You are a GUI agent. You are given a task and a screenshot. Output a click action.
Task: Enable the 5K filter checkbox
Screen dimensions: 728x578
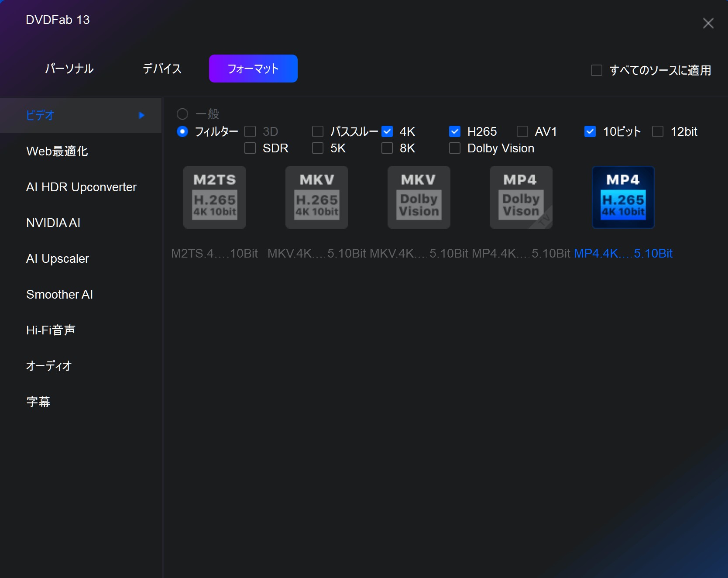[x=318, y=148]
